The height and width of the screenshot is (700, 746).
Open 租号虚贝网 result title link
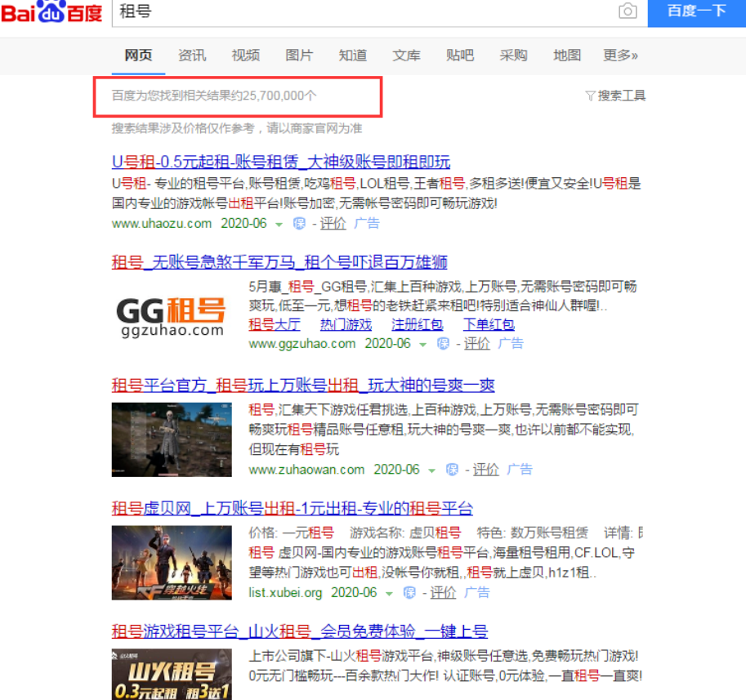coord(293,508)
